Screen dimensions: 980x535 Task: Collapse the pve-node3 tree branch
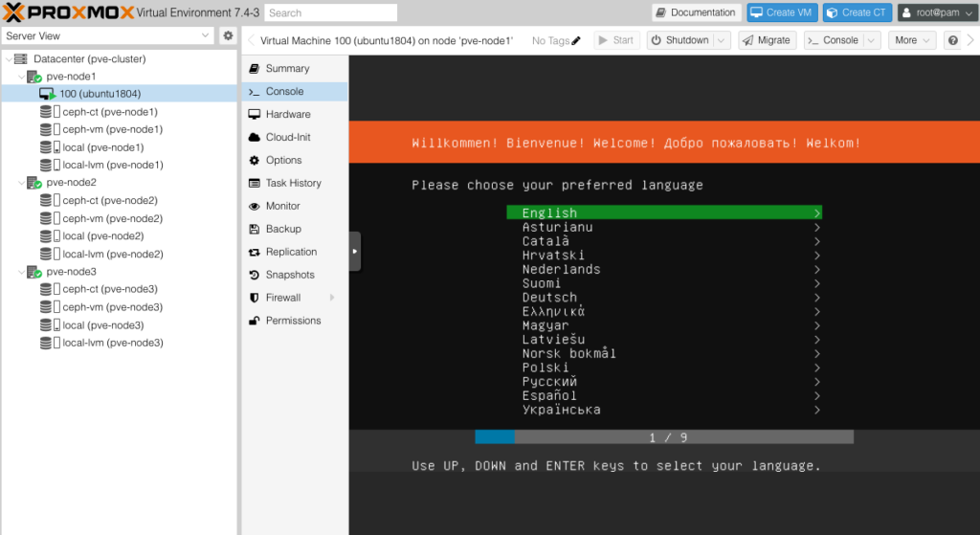point(22,272)
